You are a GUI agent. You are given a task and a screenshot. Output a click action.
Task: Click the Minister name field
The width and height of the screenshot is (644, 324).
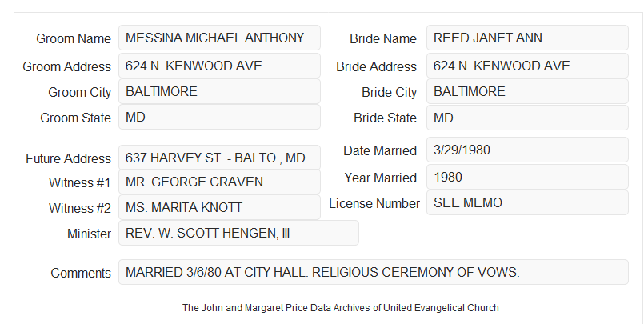point(238,233)
